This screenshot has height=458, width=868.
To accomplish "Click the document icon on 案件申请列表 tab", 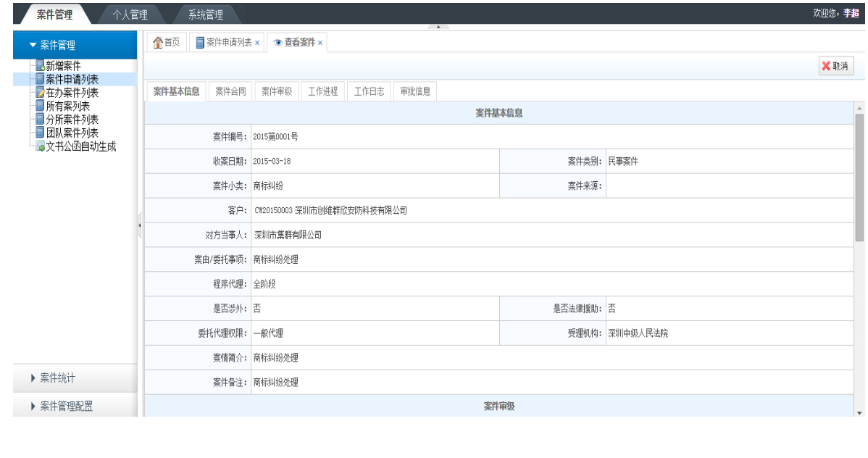I will pyautogui.click(x=200, y=43).
